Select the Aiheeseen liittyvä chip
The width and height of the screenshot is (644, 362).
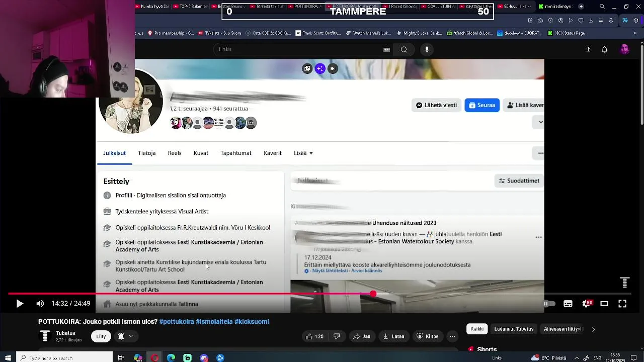pos(562,329)
